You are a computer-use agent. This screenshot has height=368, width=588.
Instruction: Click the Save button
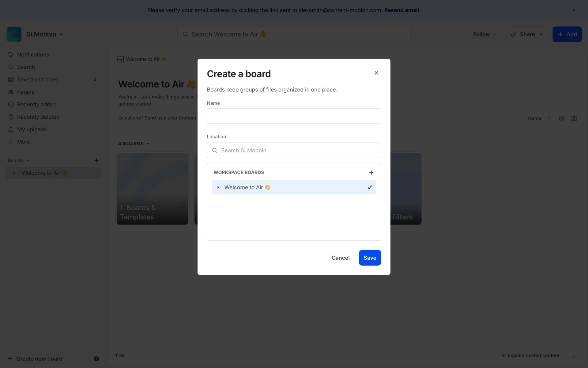click(x=370, y=258)
